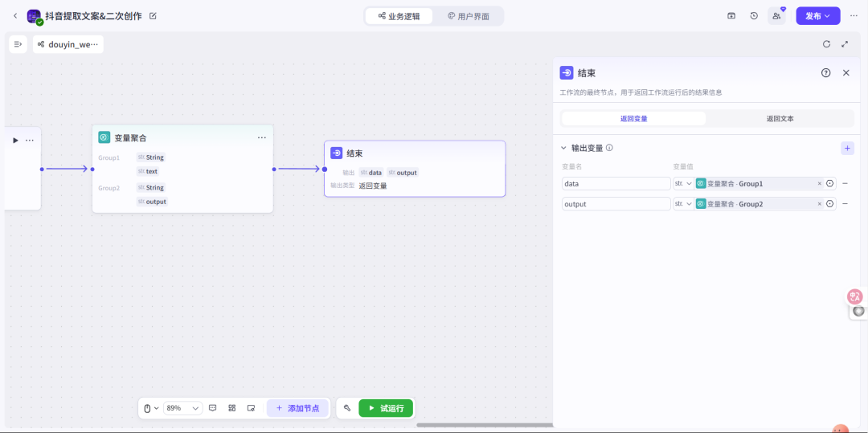Add a comment with the comment icon
This screenshot has width=868, height=433.
click(x=212, y=408)
